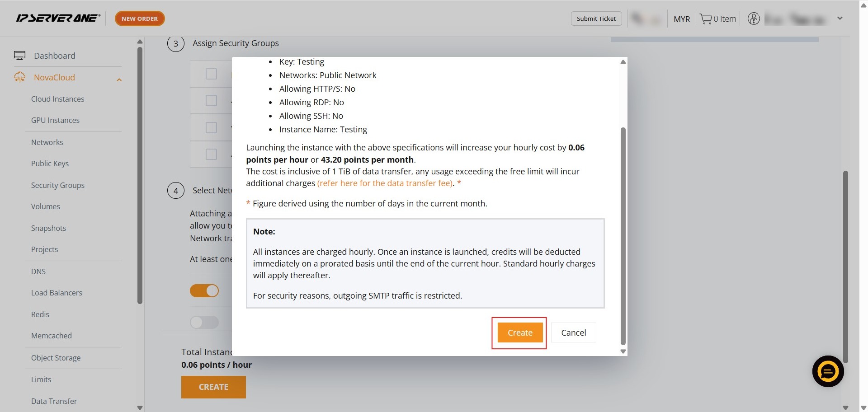The height and width of the screenshot is (412, 868).
Task: Collapse the NovaCloud sidebar section
Action: tap(119, 80)
